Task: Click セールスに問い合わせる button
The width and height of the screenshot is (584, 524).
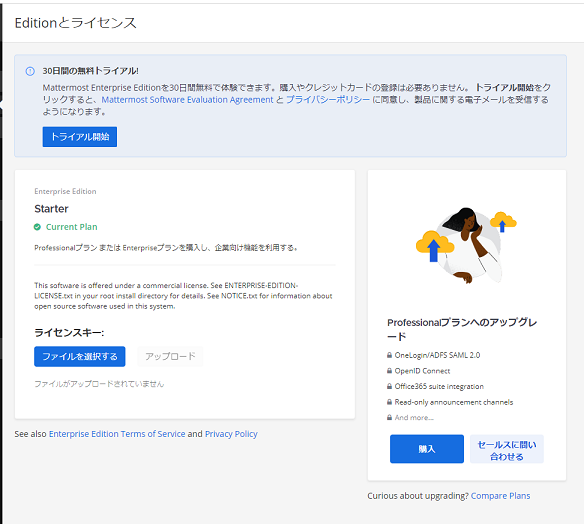Action: (507, 449)
